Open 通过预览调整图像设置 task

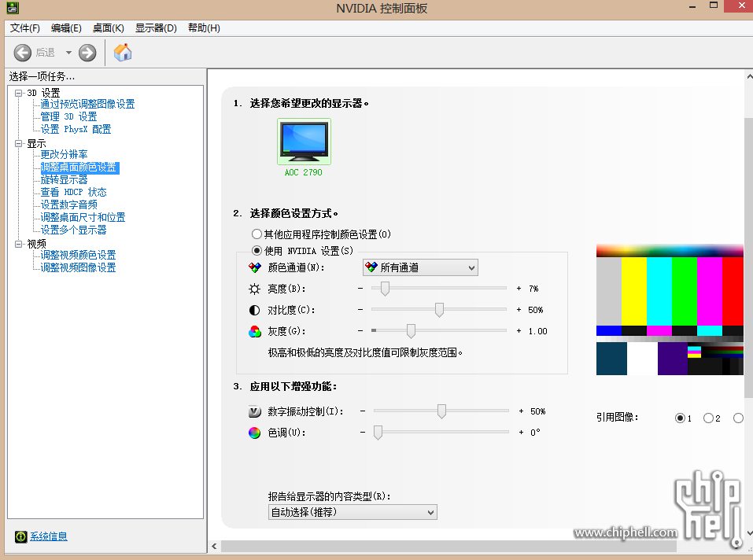87,104
